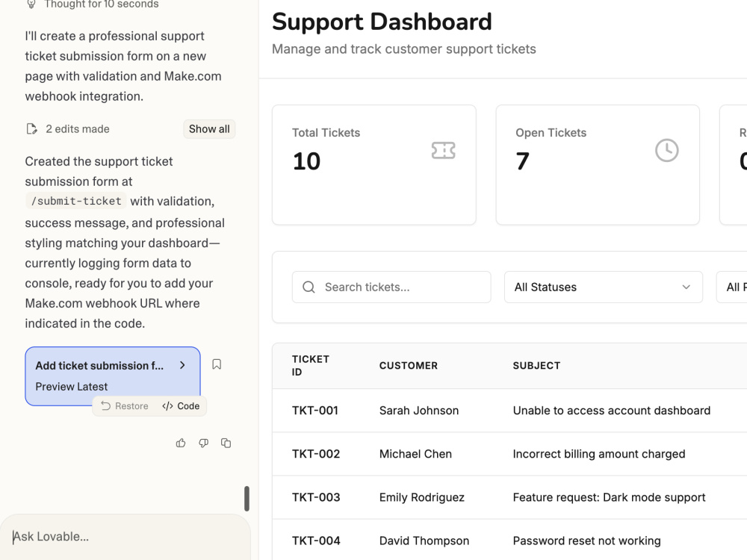The width and height of the screenshot is (747, 560).
Task: Restore this version of the project
Action: click(x=125, y=406)
